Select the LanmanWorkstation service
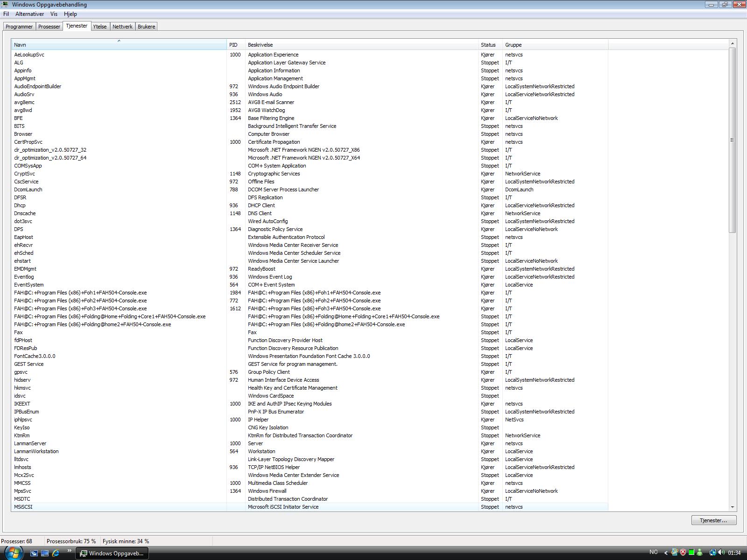747x560 pixels. (36, 451)
